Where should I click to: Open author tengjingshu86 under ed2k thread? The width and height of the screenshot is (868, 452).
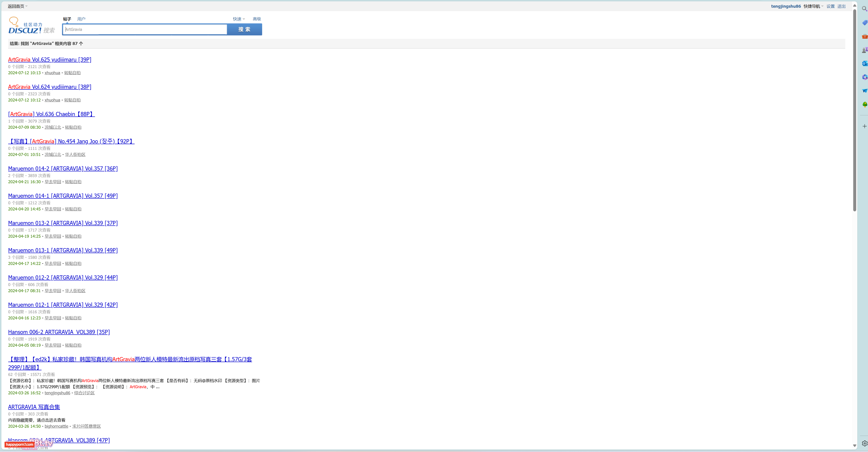click(x=57, y=393)
